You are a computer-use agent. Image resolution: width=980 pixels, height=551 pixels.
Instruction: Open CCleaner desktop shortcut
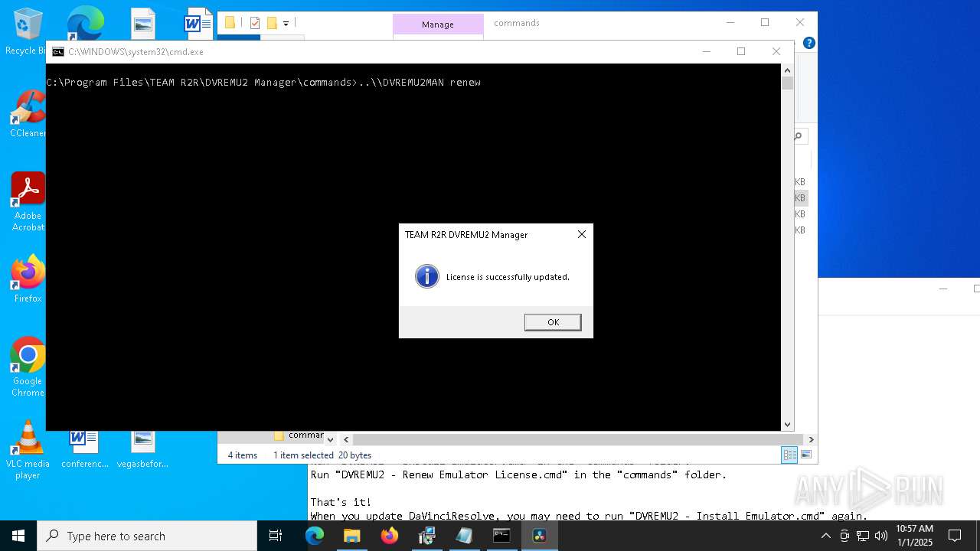28,115
